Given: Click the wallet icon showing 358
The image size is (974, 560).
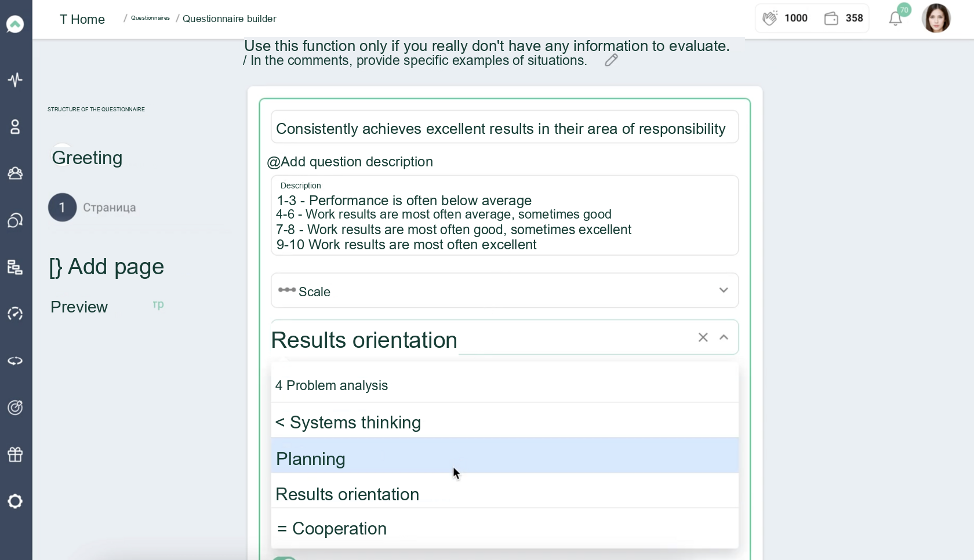Looking at the screenshot, I should (x=831, y=19).
